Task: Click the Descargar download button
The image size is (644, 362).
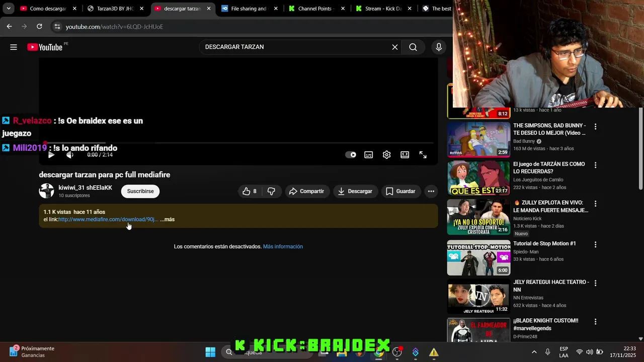Action: click(x=355, y=191)
